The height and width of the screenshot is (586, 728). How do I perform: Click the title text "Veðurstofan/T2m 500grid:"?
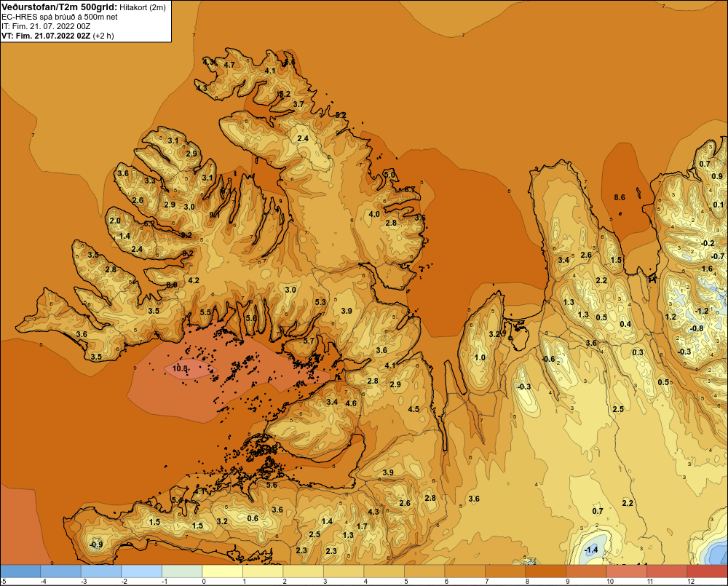coord(60,7)
